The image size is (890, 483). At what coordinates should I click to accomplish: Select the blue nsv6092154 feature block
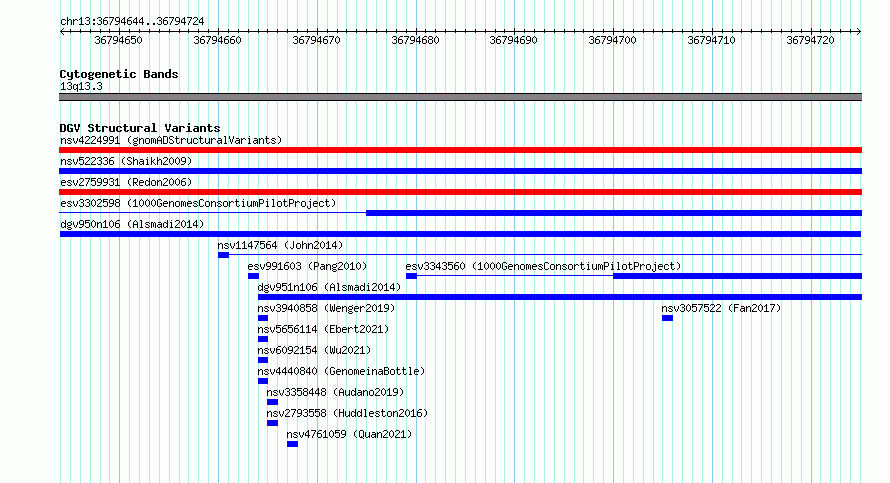263,360
